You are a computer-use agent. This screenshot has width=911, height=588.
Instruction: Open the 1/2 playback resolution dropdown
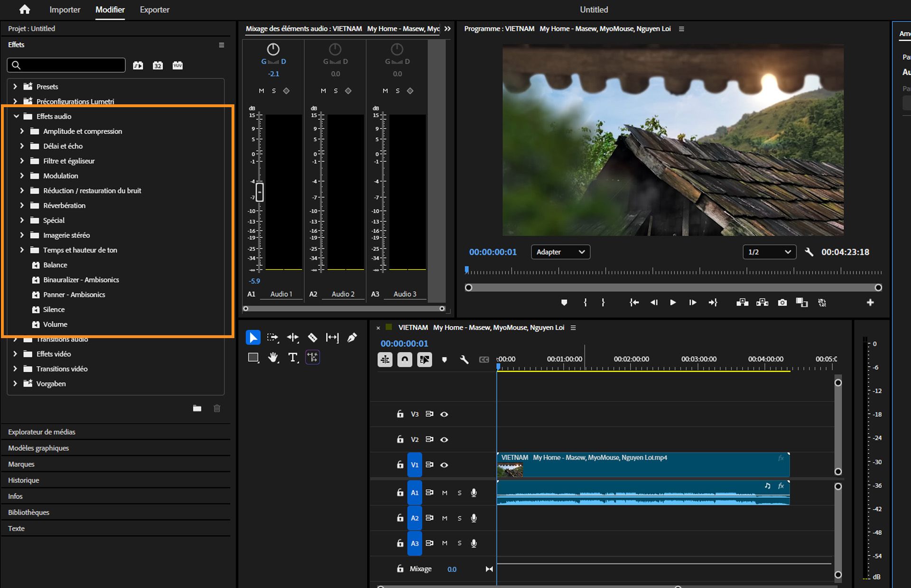point(769,252)
